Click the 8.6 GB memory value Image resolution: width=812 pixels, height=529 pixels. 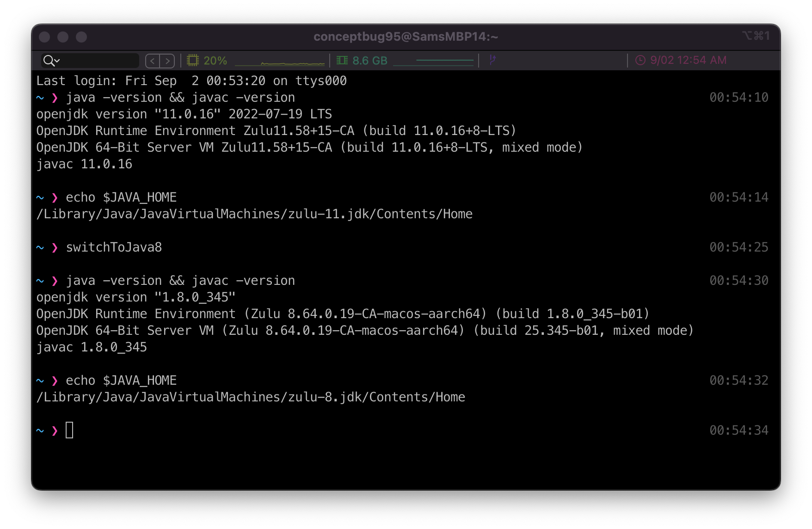point(370,61)
